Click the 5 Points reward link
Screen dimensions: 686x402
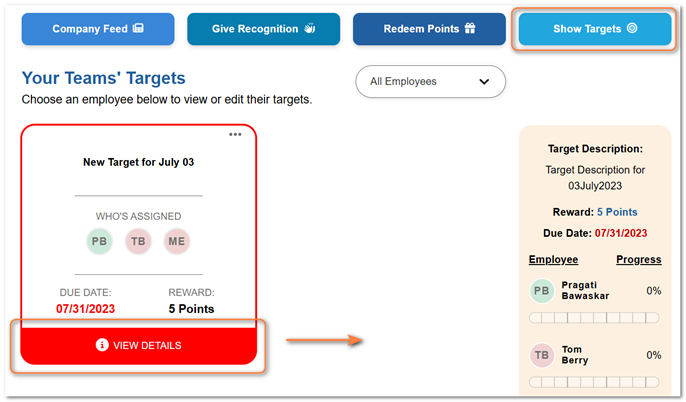[x=617, y=212]
